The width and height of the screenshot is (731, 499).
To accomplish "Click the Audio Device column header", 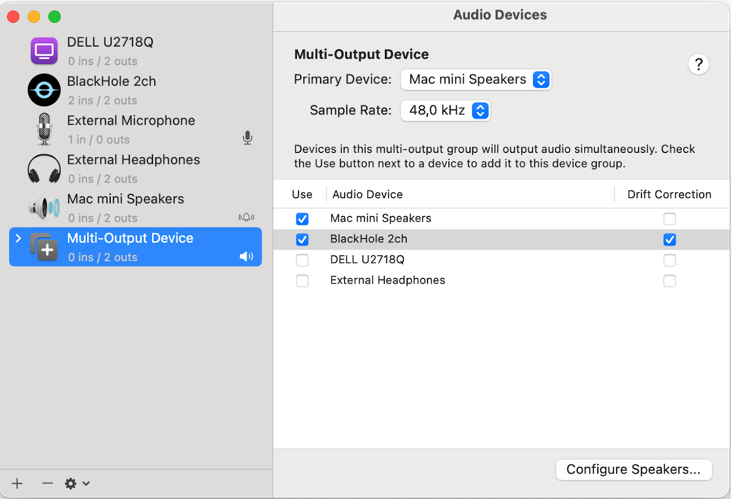I will click(367, 194).
